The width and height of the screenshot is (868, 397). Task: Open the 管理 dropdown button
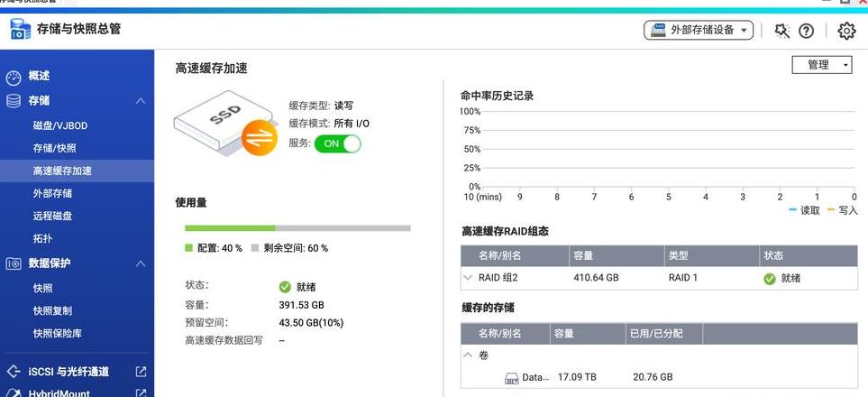[822, 65]
